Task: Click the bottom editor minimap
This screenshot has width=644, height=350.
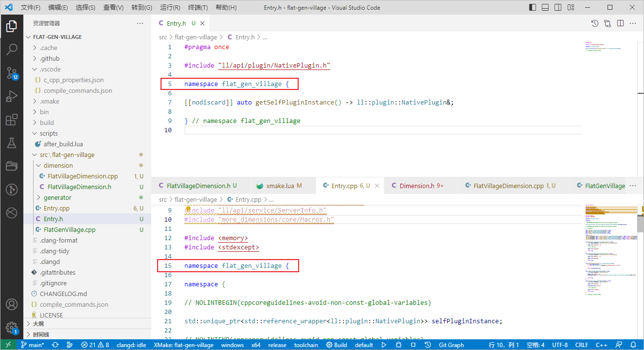Action: coord(610,272)
